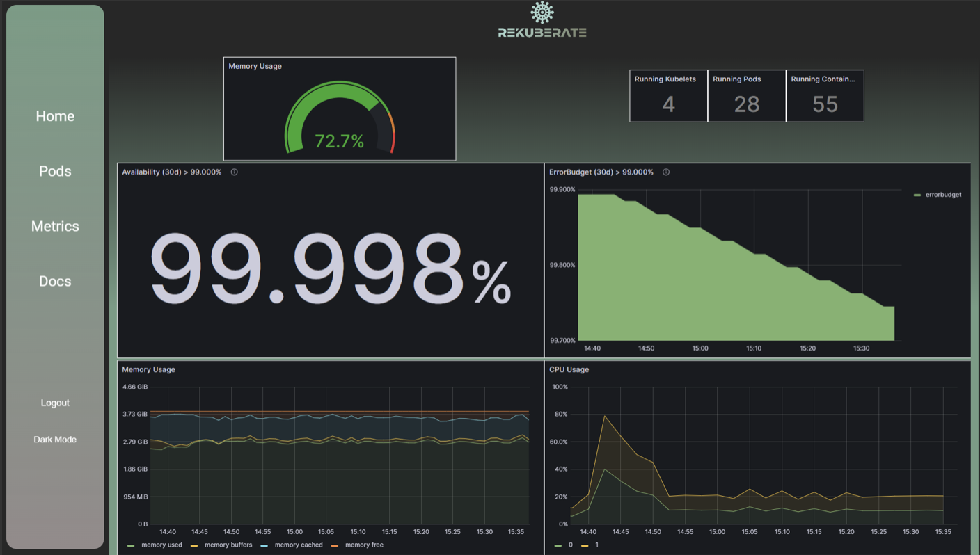Viewport: 980px width, 555px height.
Task: Open the Running Kubelets stat panel
Action: pyautogui.click(x=669, y=96)
